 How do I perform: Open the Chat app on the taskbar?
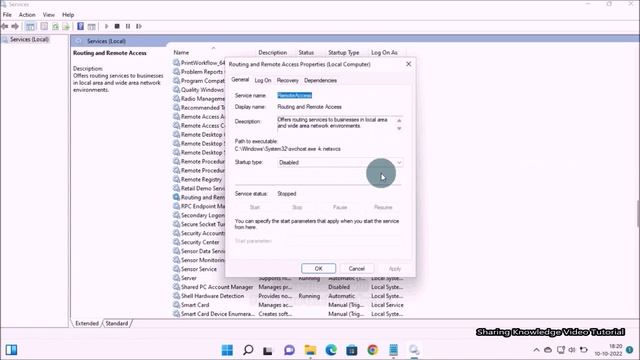point(289,350)
